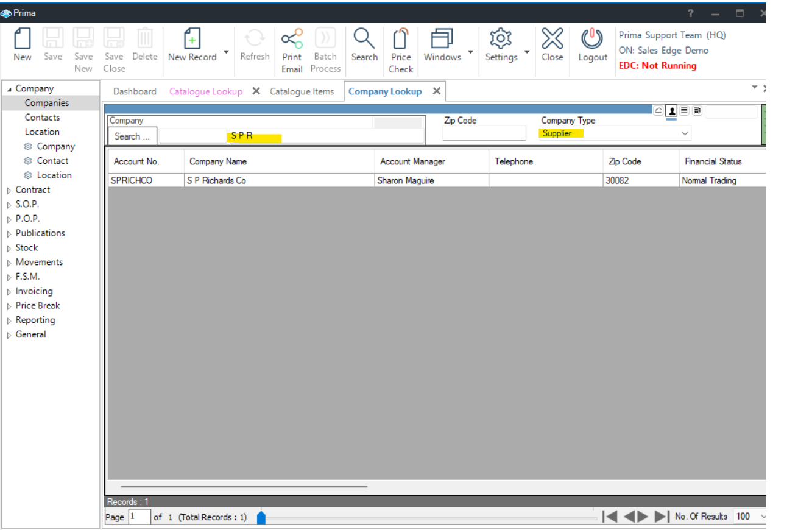812x530 pixels.
Task: Expand the Stock tree node
Action: click(9, 249)
